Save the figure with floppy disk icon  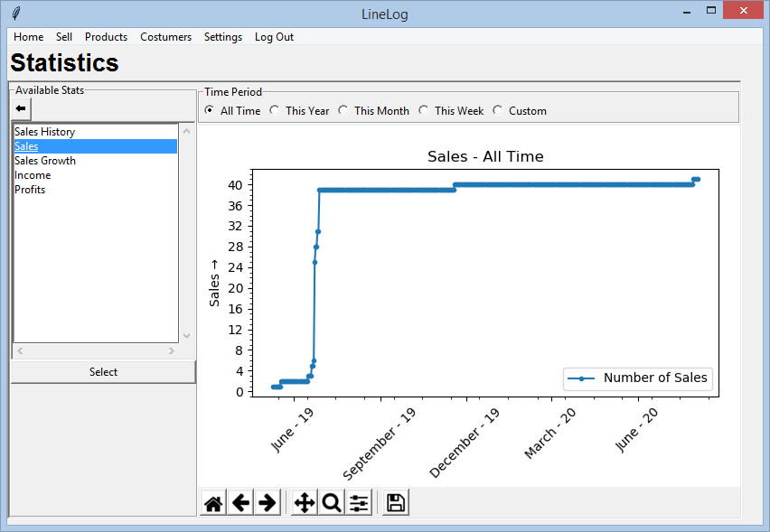[395, 503]
